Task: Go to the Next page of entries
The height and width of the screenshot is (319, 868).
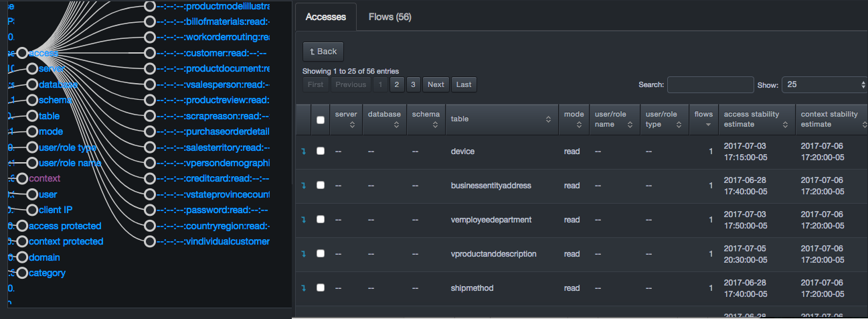Action: 436,84
